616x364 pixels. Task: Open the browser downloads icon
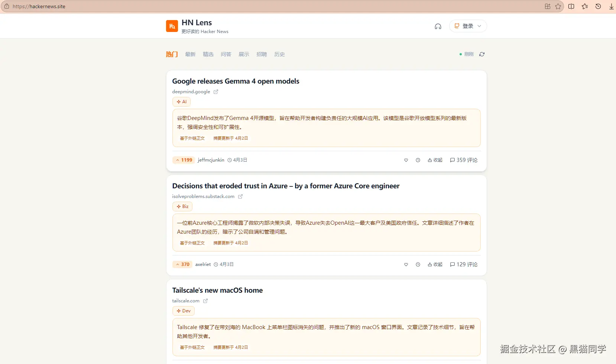(x=612, y=6)
